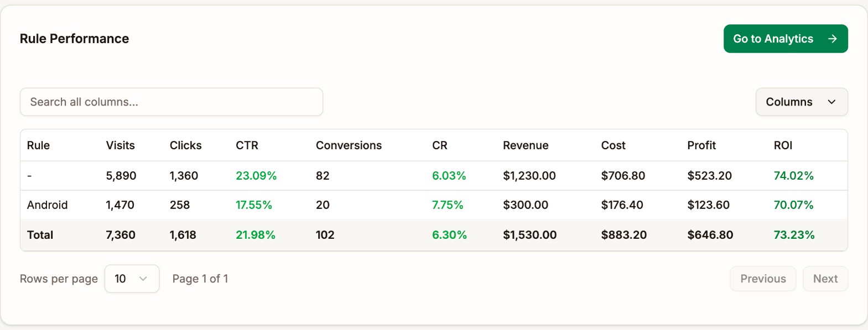The height and width of the screenshot is (330, 868).
Task: Click the $646.80 total profit value
Action: pyautogui.click(x=710, y=235)
